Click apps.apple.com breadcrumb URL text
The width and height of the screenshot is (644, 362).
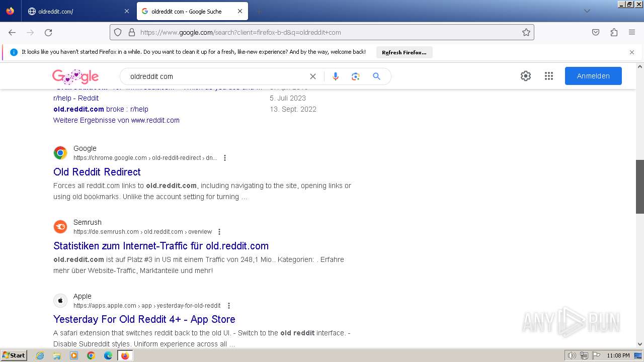coord(147,306)
